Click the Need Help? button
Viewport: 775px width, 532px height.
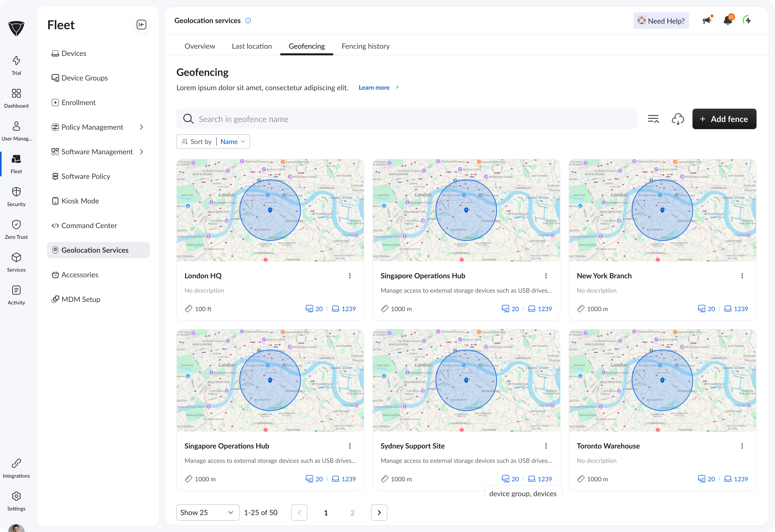(661, 21)
